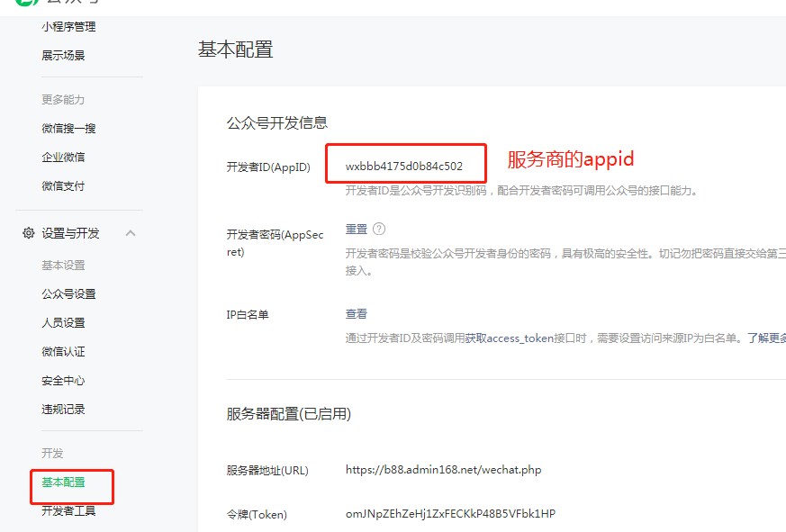
Task: Open 企业微信 menu item
Action: (x=63, y=158)
